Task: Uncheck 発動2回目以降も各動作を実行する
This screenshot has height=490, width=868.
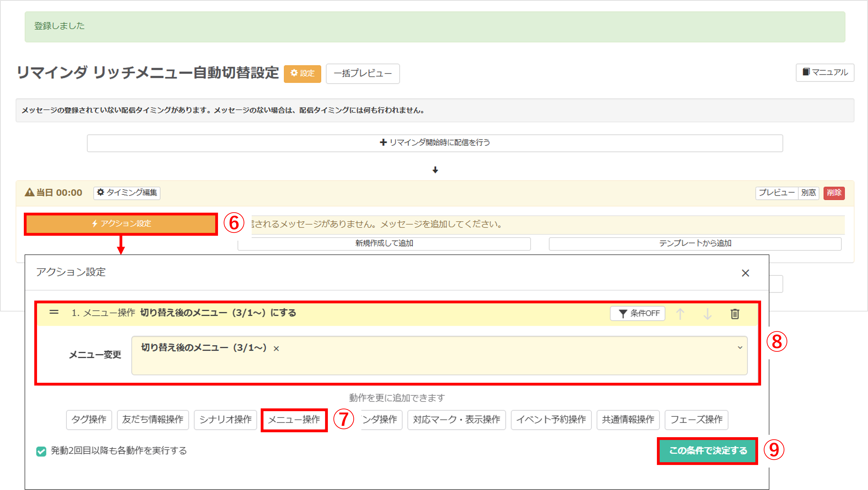Action: [41, 451]
